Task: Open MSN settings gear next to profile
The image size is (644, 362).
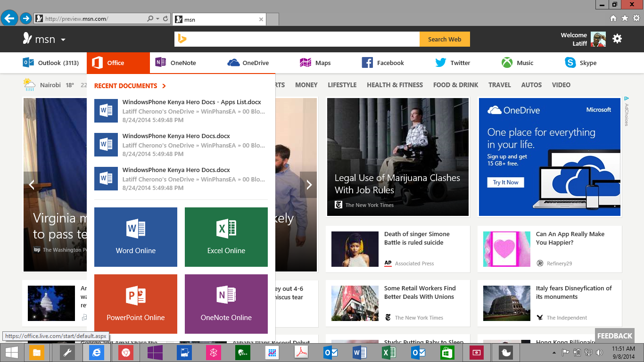Action: (x=617, y=39)
